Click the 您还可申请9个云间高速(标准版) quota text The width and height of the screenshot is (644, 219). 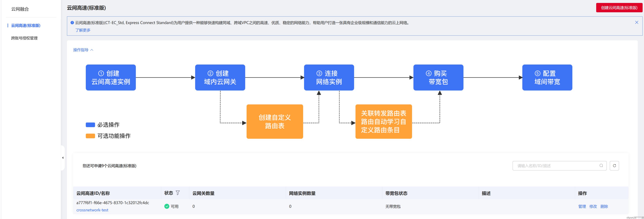tap(109, 166)
